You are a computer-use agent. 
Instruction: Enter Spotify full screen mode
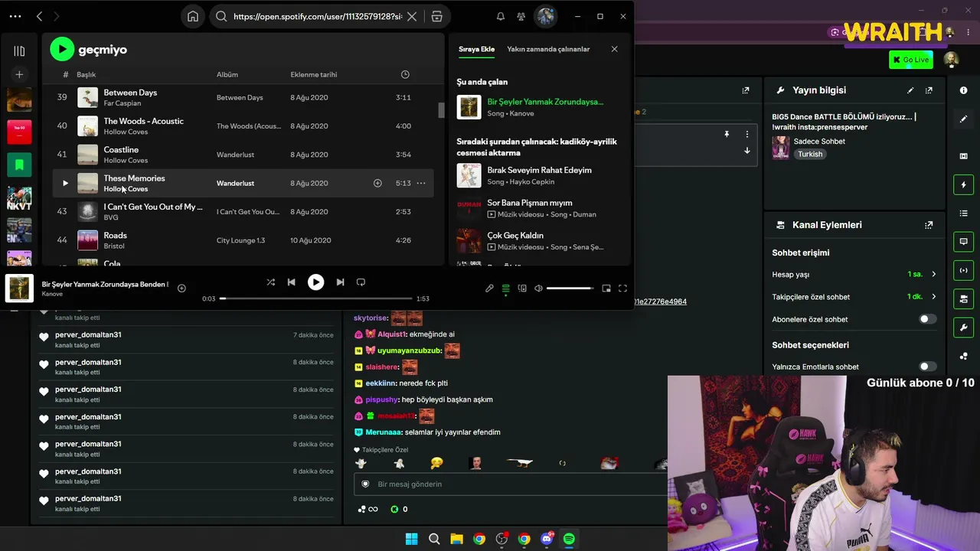pos(622,289)
